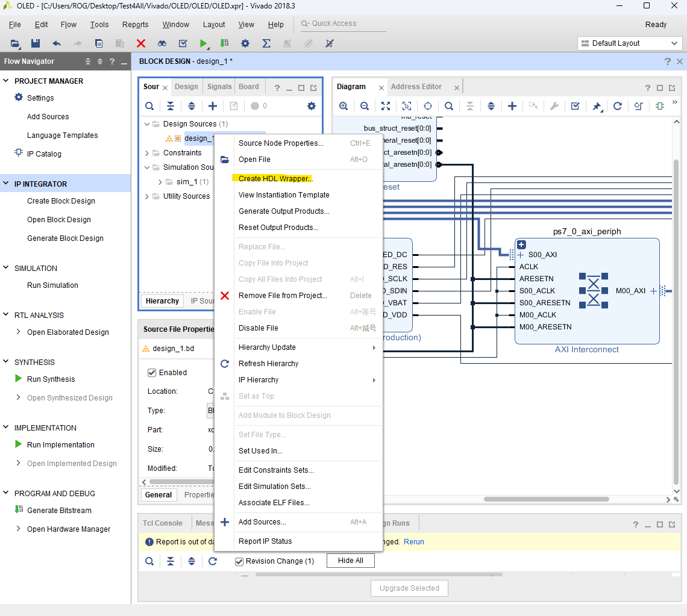Select Disable File from context menu
The image size is (687, 616).
(258, 328)
